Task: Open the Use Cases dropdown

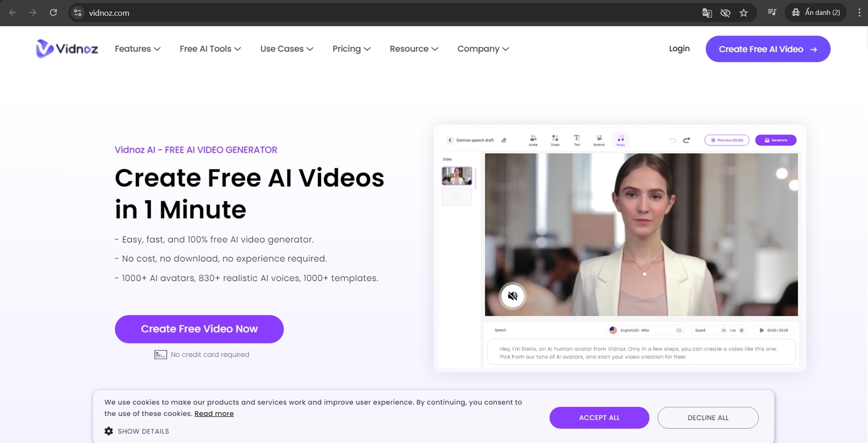Action: 287,49
